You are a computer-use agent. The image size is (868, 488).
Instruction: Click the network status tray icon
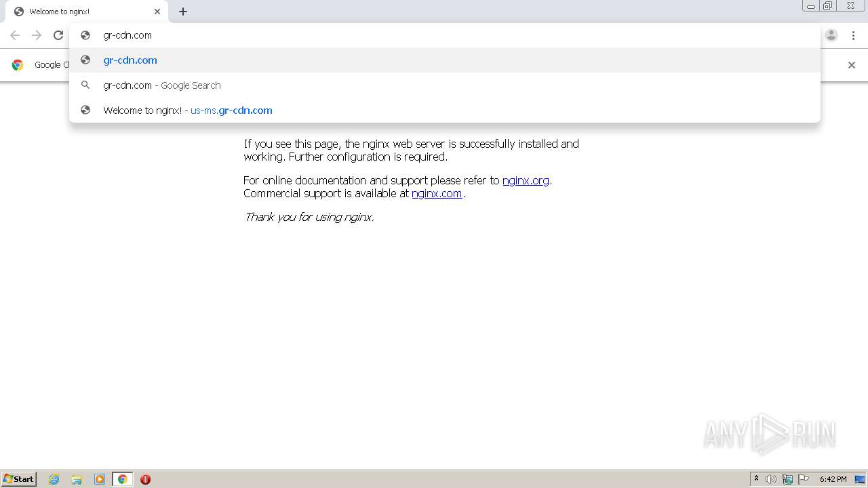click(x=787, y=479)
